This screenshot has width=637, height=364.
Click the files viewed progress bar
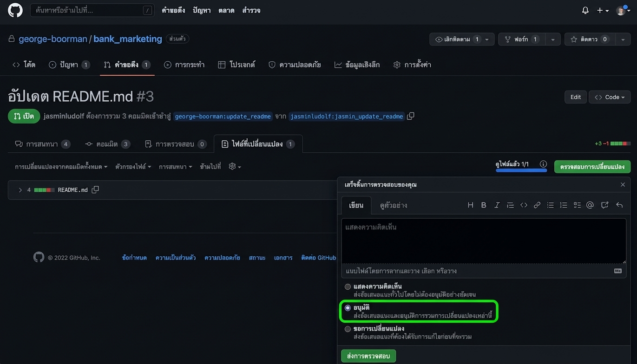pos(521,170)
